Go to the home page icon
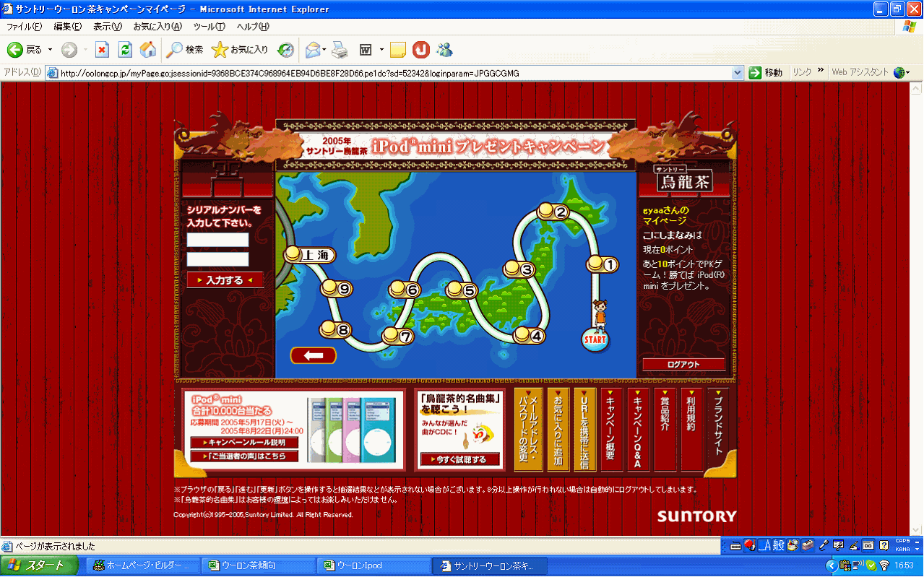 click(x=148, y=50)
